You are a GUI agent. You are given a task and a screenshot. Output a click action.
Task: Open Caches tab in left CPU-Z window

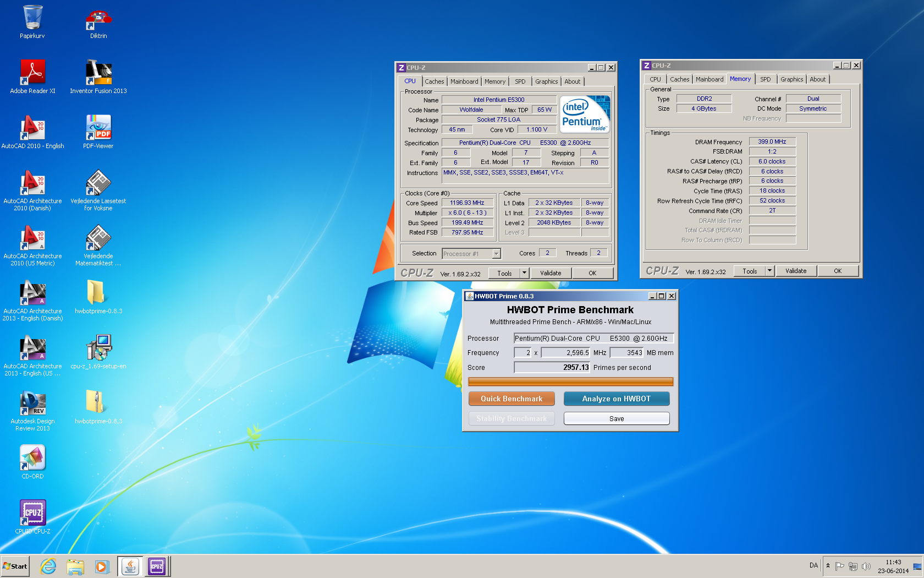[x=435, y=81]
